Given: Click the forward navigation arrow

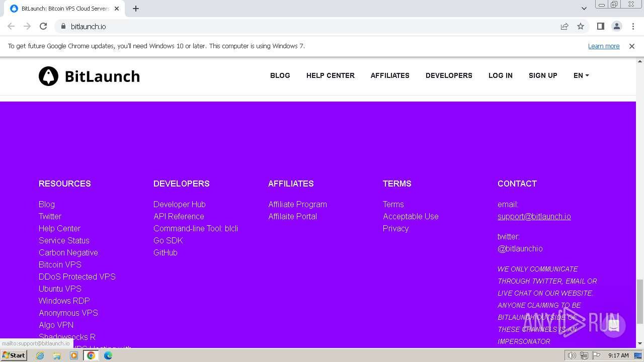Looking at the screenshot, I should [x=27, y=26].
